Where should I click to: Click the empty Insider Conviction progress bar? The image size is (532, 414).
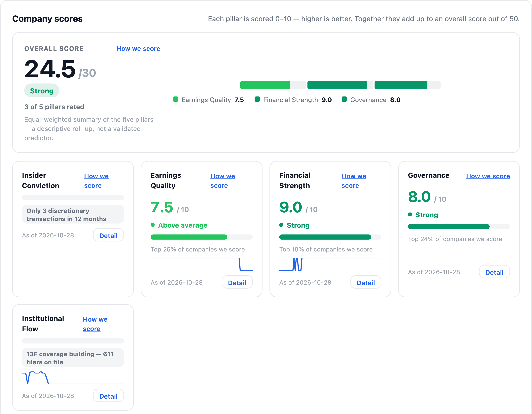[73, 198]
